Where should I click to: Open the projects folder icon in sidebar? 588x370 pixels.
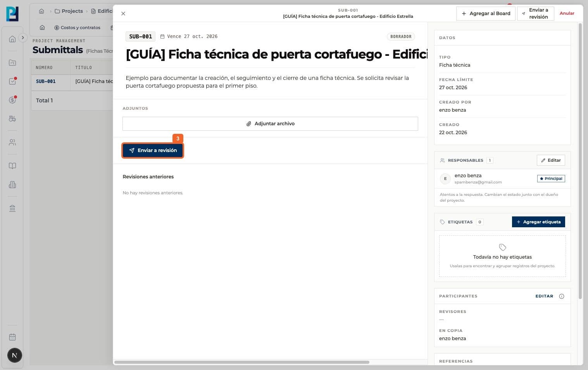pyautogui.click(x=12, y=62)
